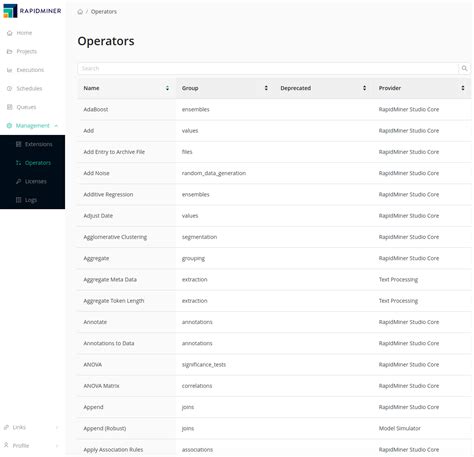Click the Operators breadcrumb link
Image resolution: width=474 pixels, height=457 pixels.
[104, 12]
